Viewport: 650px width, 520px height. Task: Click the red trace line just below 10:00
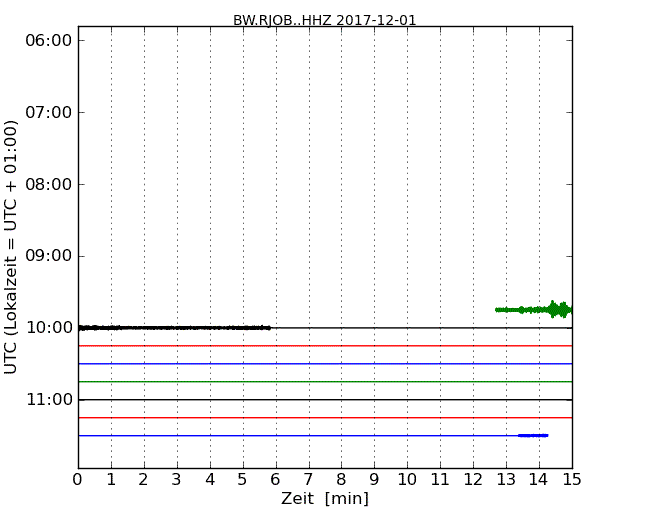(x=325, y=345)
